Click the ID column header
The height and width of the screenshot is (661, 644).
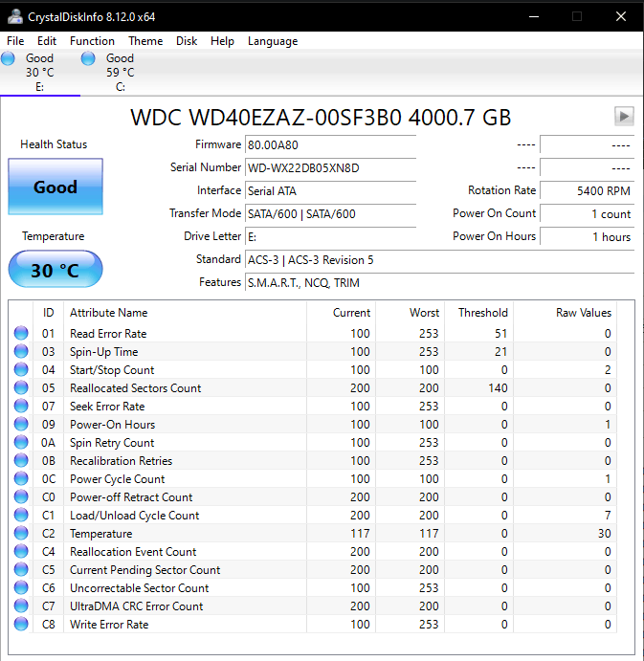[x=48, y=313]
